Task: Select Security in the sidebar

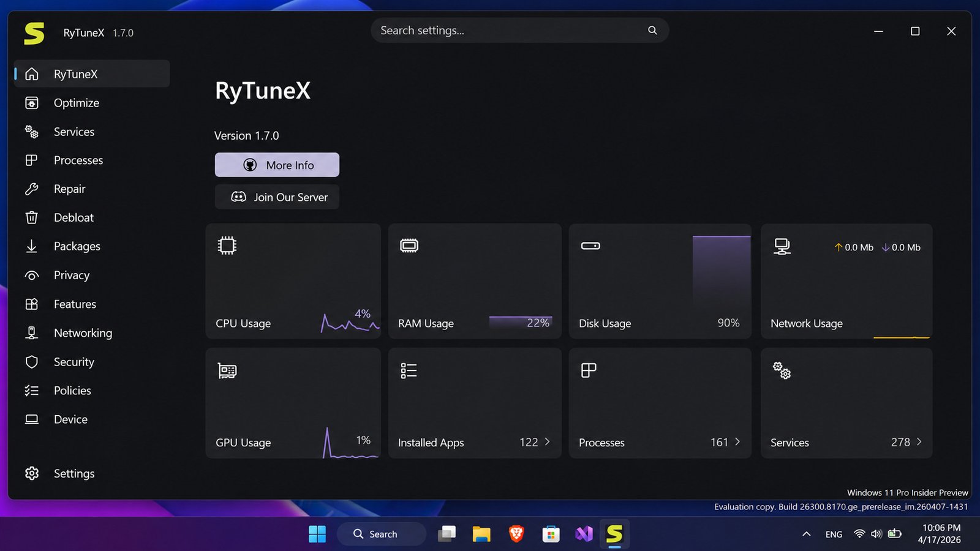Action: 92,362
